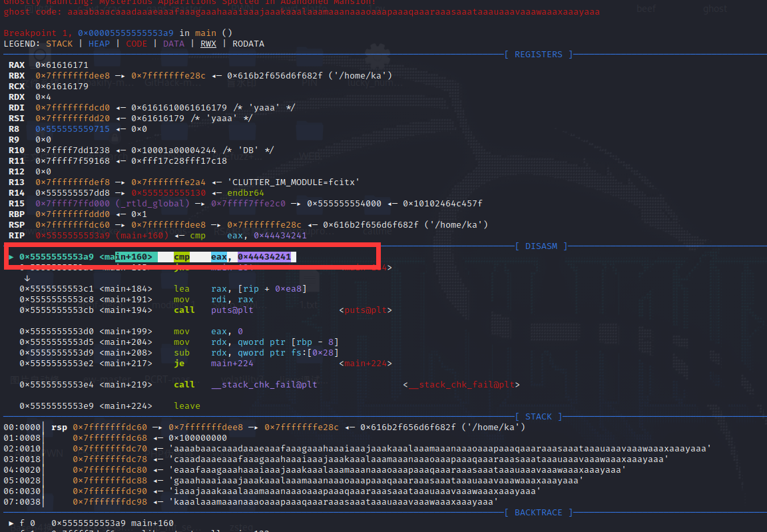767x532 pixels.
Task: Click the RDI register label
Action: (17, 108)
